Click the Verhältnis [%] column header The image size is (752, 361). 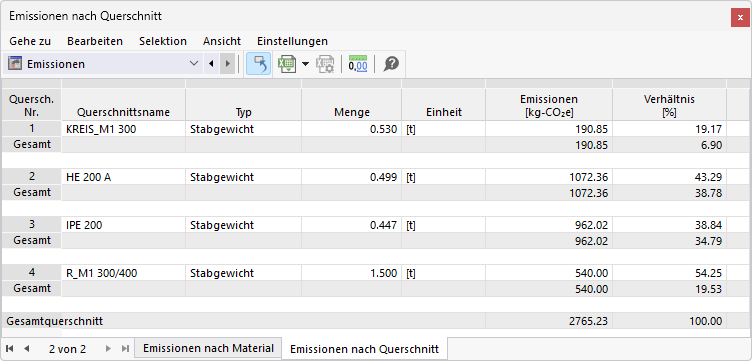[x=670, y=105]
